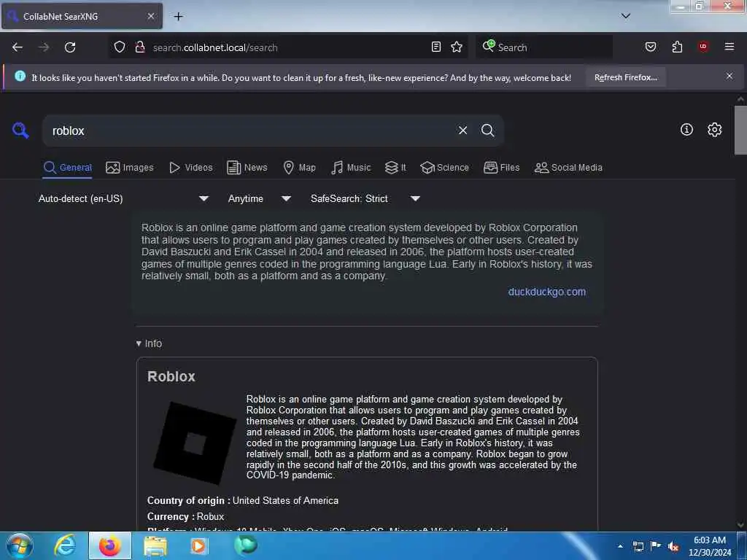Open Action Center flag icon

click(x=656, y=546)
